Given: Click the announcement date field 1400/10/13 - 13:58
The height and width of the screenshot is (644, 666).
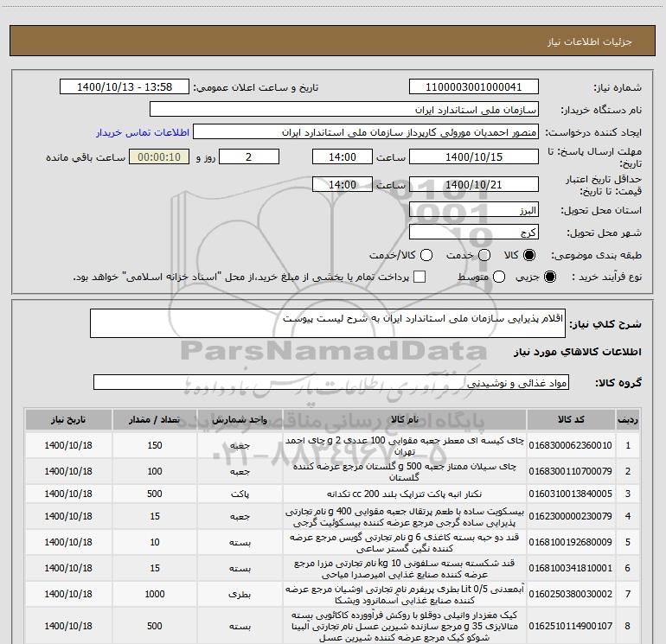Looking at the screenshot, I should [x=125, y=86].
